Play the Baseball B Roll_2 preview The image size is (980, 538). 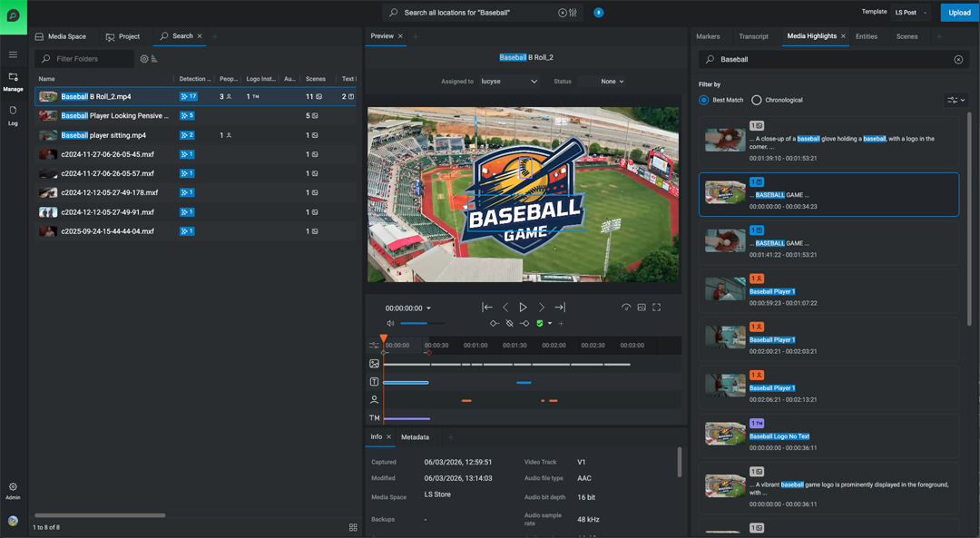[523, 308]
